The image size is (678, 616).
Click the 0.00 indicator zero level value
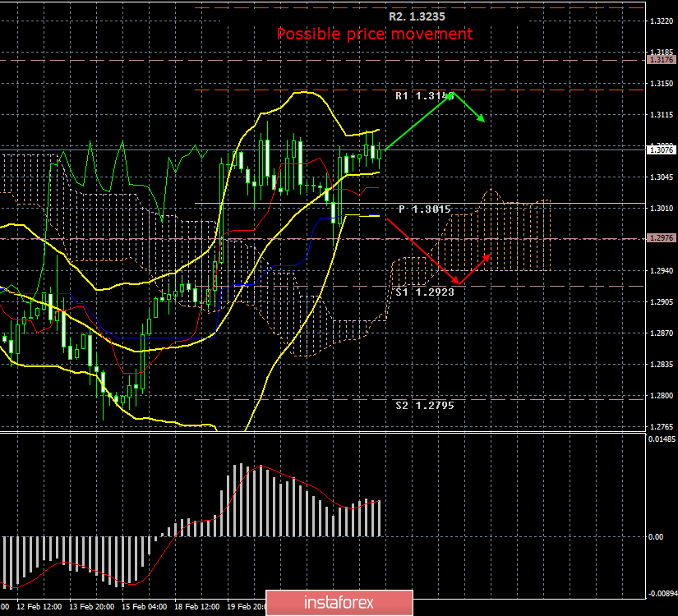click(x=656, y=537)
